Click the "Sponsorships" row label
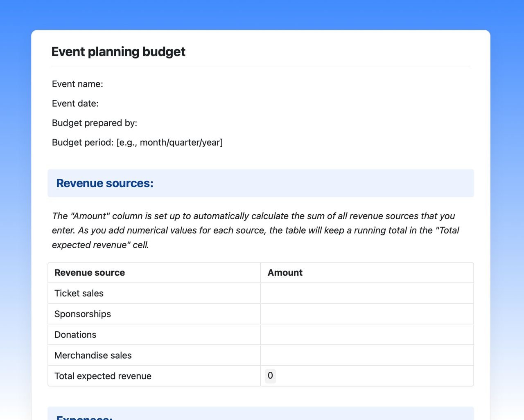Viewport: 524px width, 420px height. pos(83,314)
